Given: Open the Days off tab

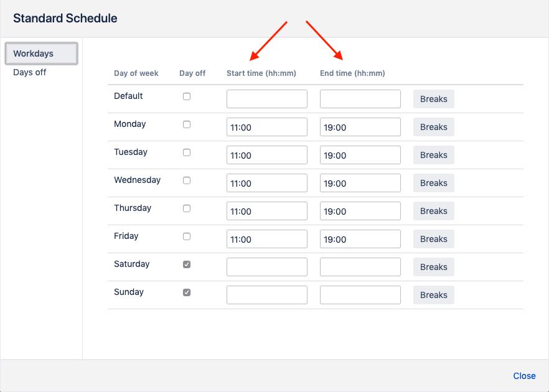Looking at the screenshot, I should [x=30, y=72].
